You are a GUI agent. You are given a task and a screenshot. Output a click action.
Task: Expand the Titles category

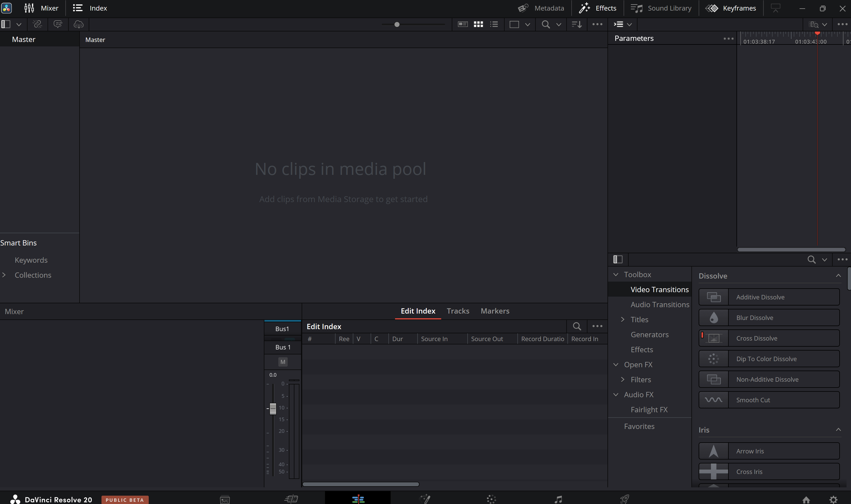click(x=622, y=320)
